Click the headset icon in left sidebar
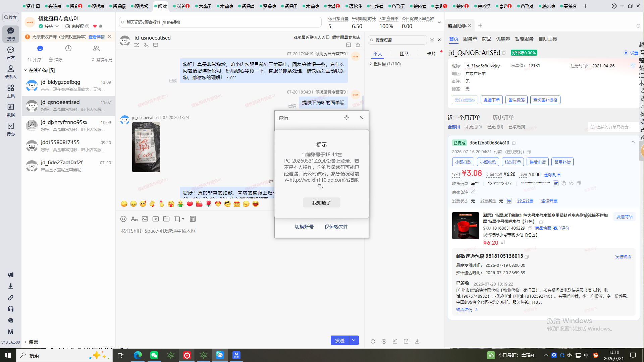 [11, 309]
